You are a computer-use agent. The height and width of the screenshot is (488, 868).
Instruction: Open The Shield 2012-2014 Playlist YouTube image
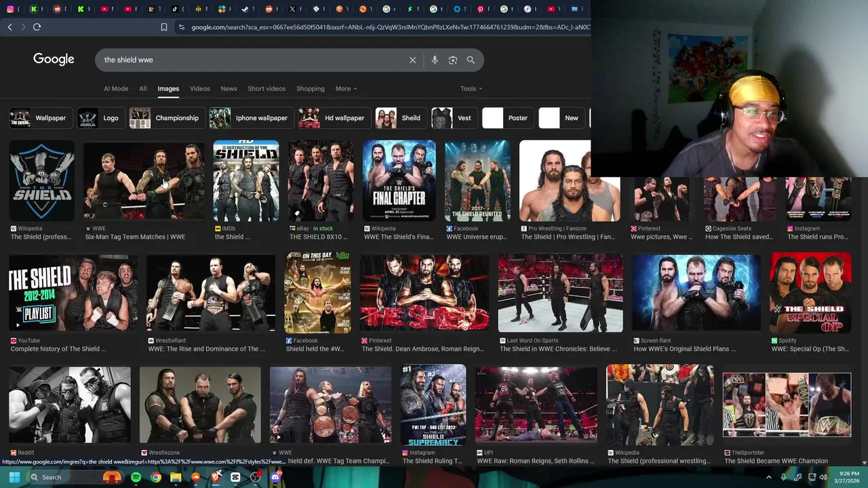click(73, 293)
